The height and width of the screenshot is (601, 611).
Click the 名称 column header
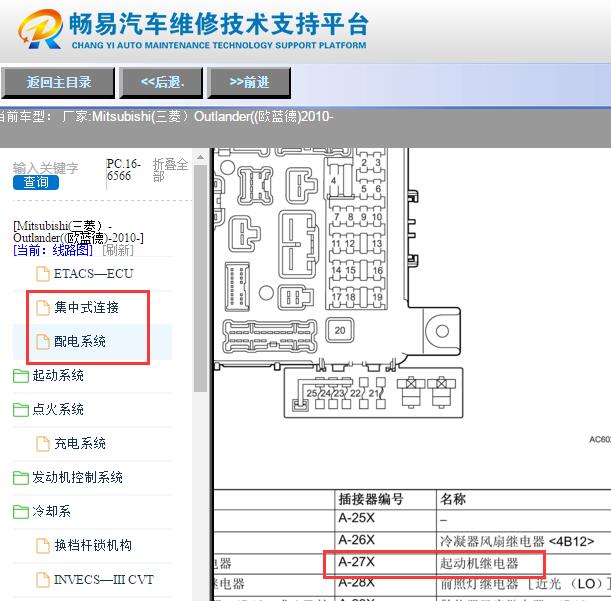pyautogui.click(x=453, y=499)
